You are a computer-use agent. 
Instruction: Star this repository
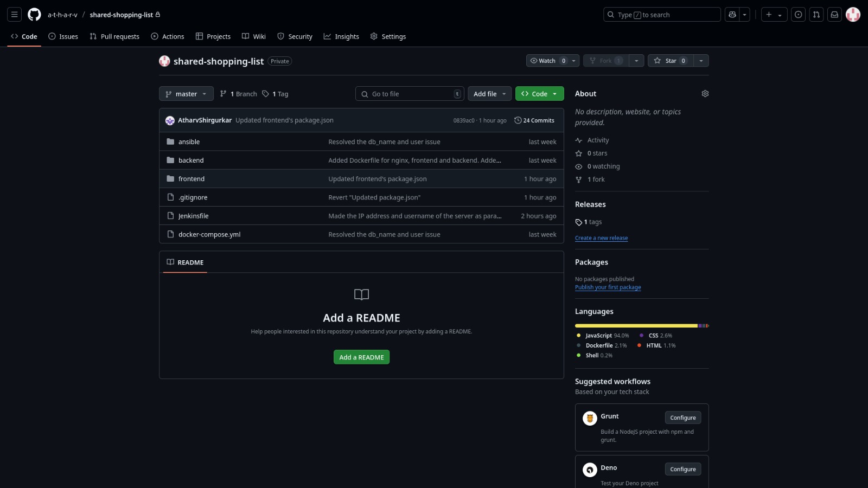671,61
